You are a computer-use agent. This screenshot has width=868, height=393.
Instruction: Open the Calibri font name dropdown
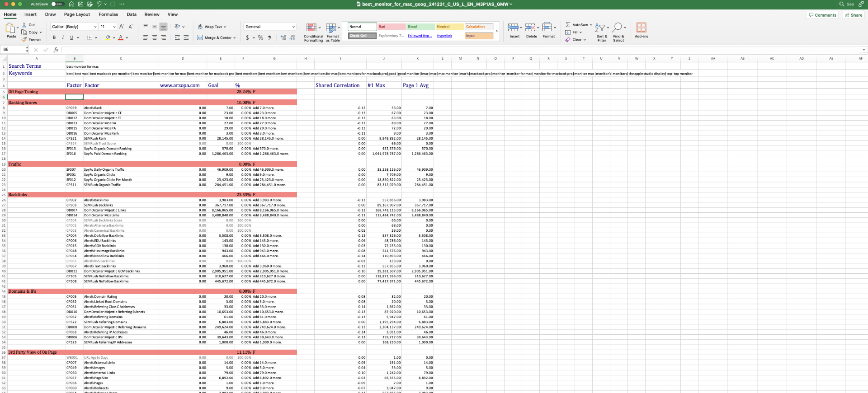pyautogui.click(x=95, y=27)
